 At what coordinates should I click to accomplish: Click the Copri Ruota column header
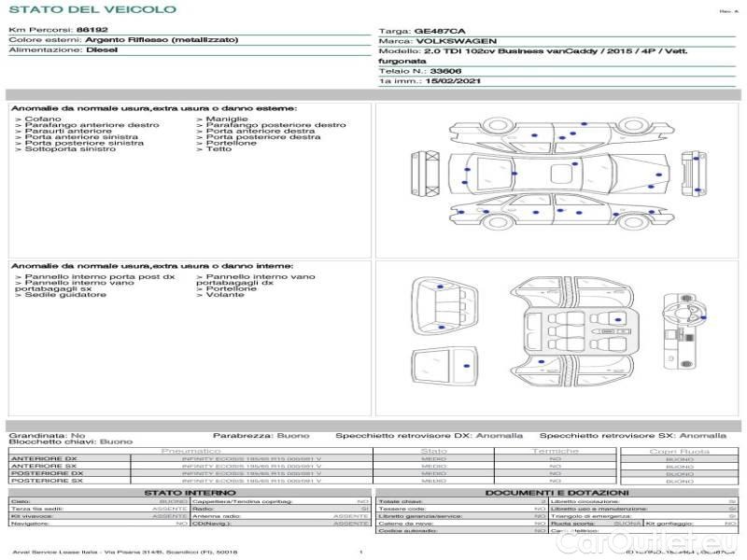coord(679,451)
